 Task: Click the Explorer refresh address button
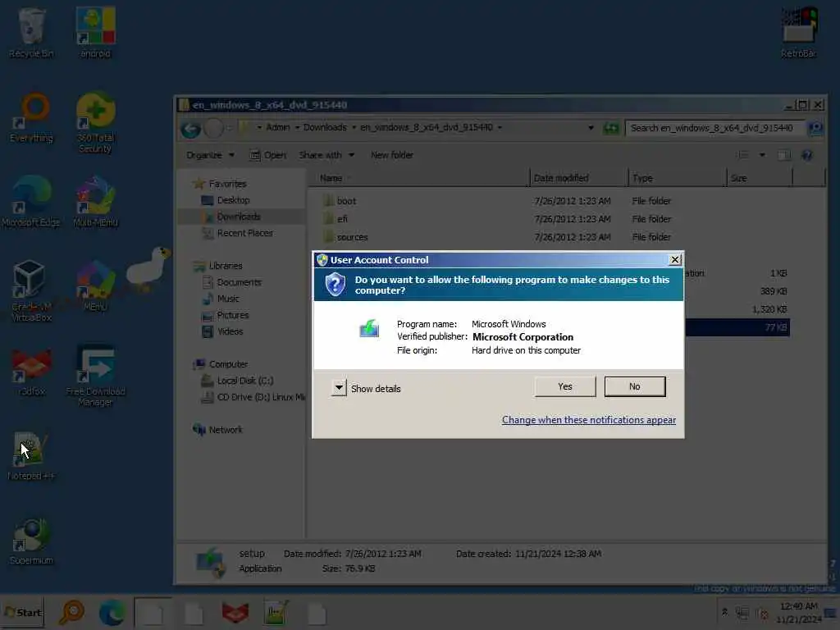610,128
